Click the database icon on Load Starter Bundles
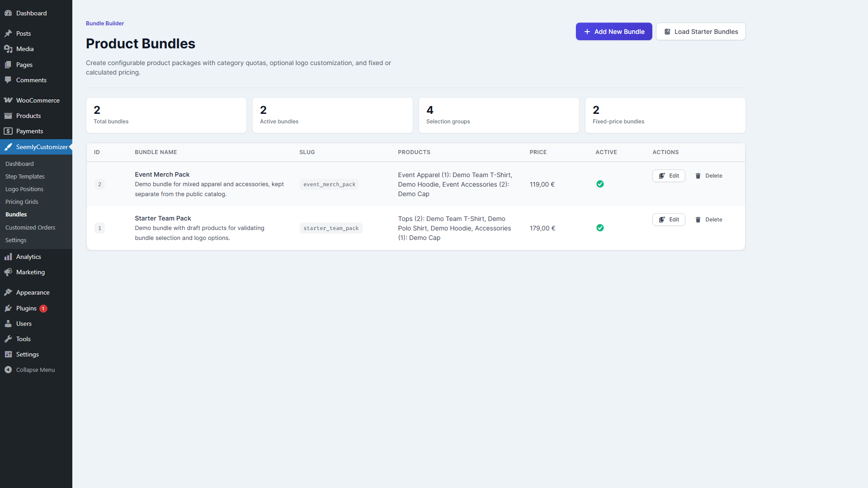 click(667, 32)
